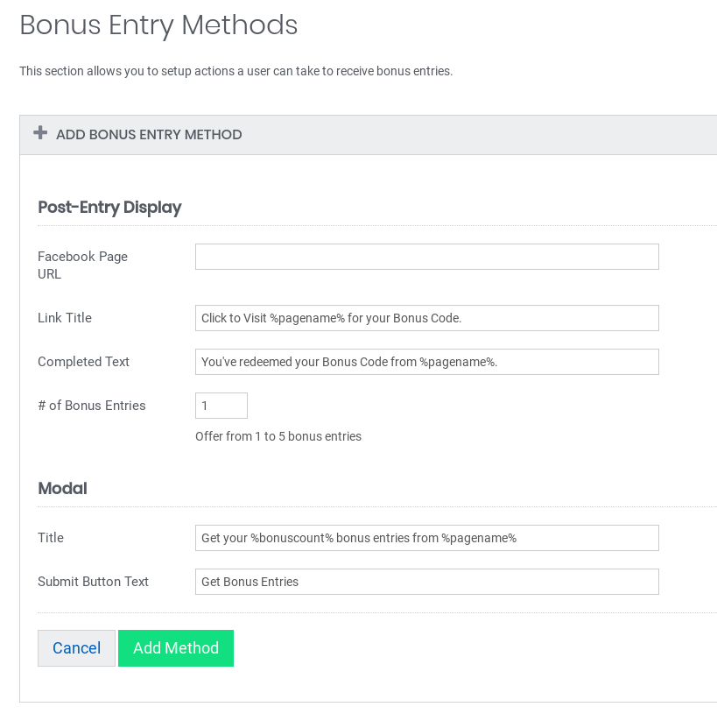Click the Bonus Entry Methods page title
The height and width of the screenshot is (728, 717).
[158, 25]
